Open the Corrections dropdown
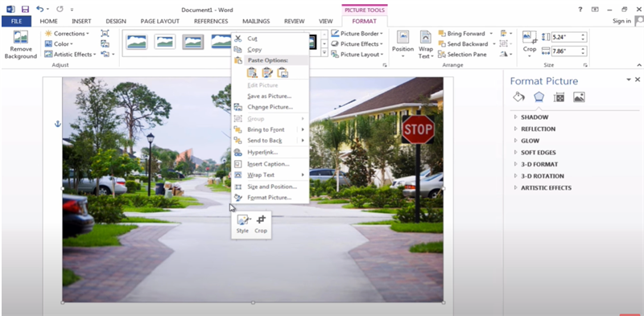 (67, 33)
